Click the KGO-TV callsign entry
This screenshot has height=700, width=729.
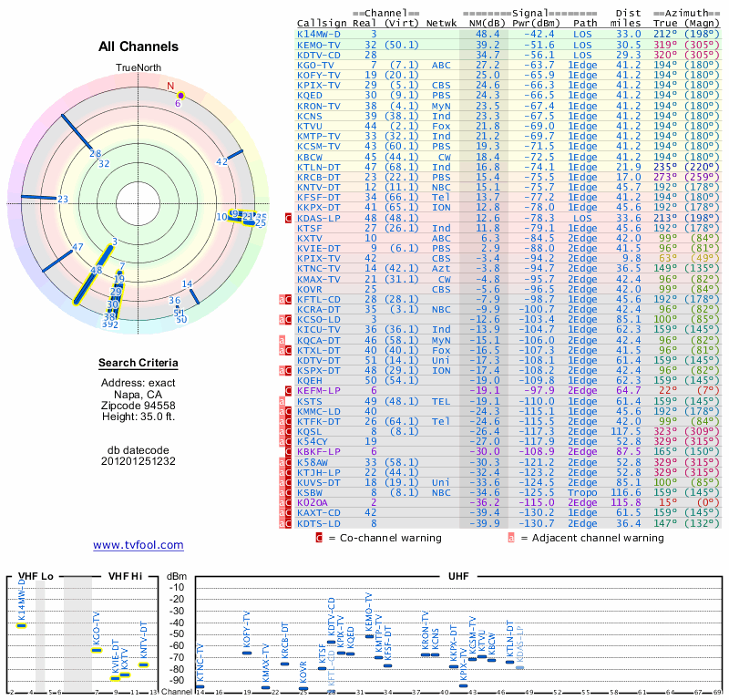(316, 65)
